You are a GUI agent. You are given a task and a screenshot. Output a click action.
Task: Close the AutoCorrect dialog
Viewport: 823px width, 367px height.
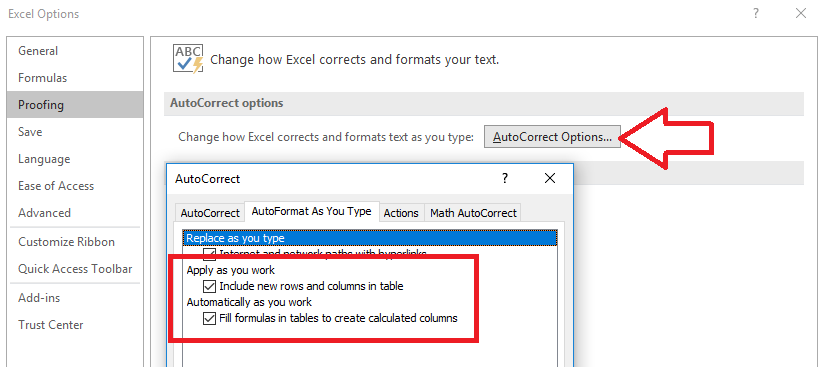[550, 179]
